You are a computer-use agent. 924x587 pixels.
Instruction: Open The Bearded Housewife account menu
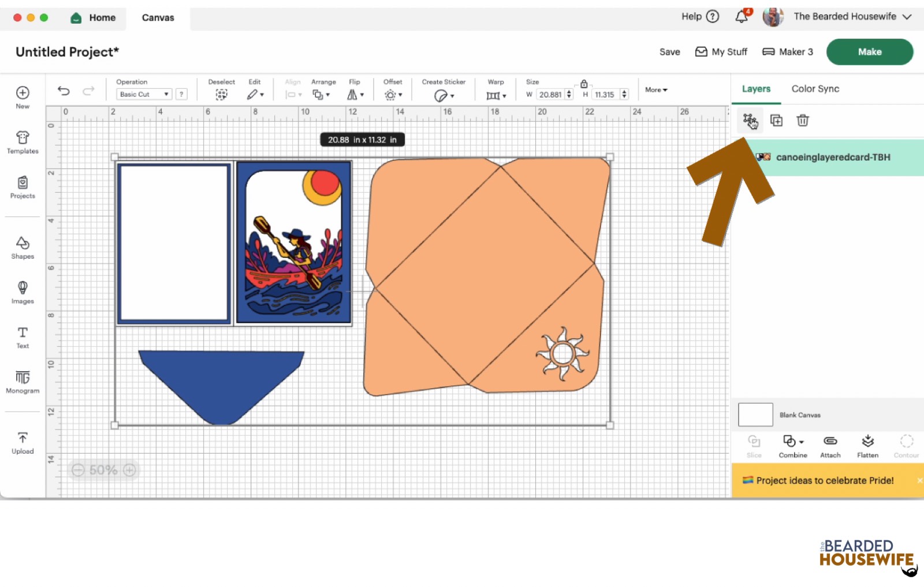click(x=837, y=16)
